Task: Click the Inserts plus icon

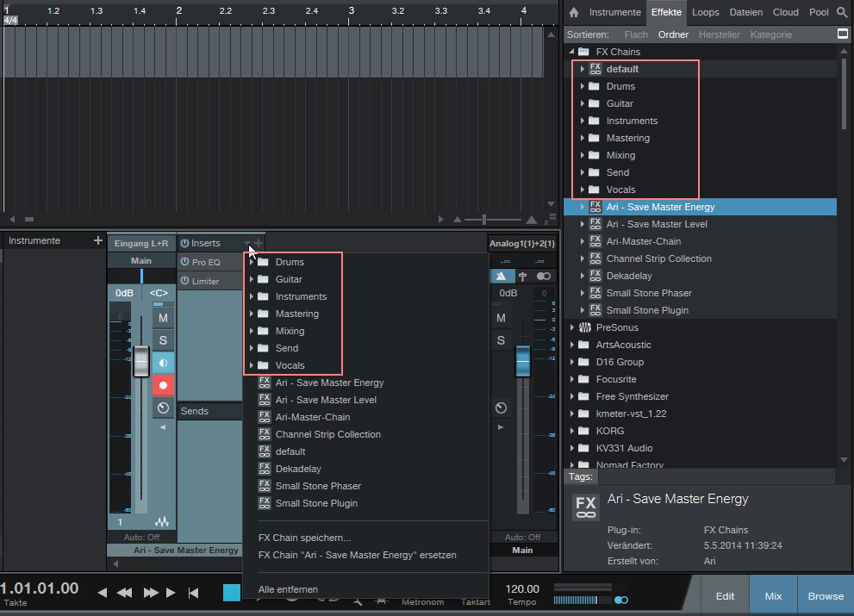Action: [x=259, y=243]
